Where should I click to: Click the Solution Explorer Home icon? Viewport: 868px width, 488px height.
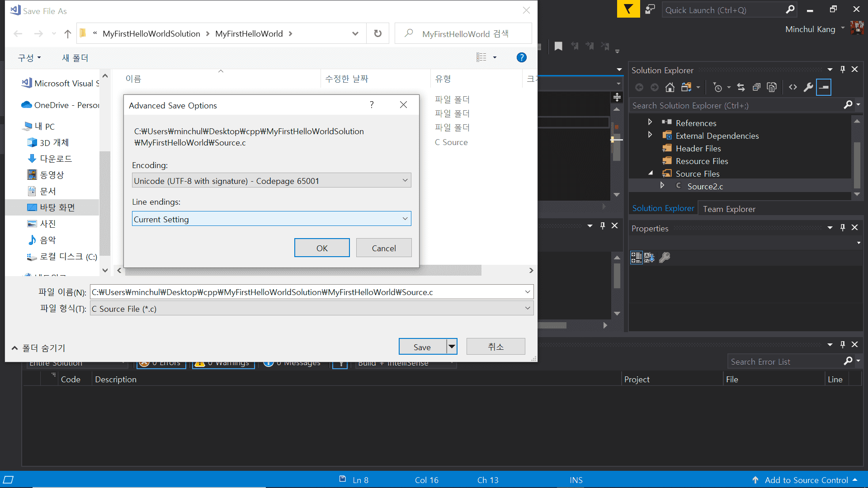click(670, 87)
